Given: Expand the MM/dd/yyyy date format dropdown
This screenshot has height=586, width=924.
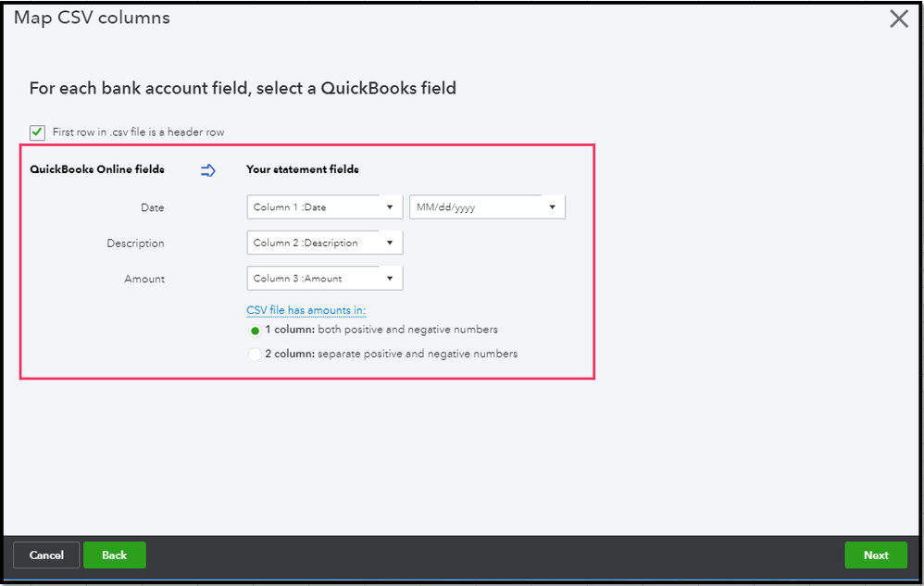Looking at the screenshot, I should point(487,207).
